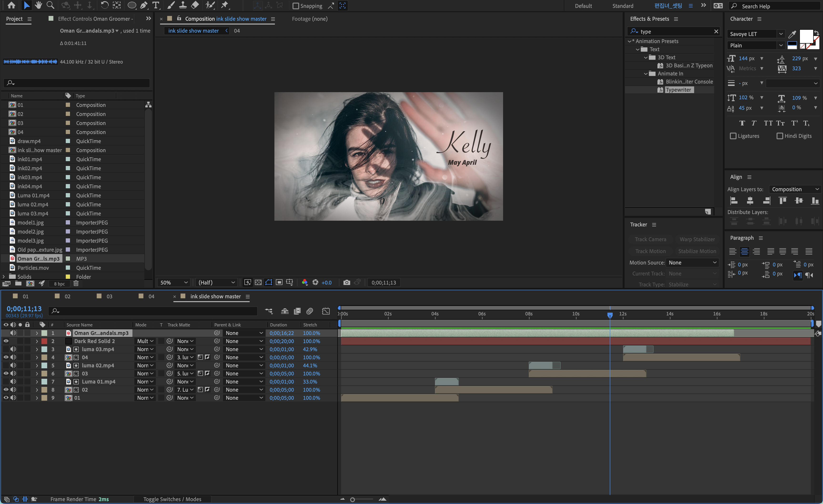Select the Pen tool

click(144, 5)
